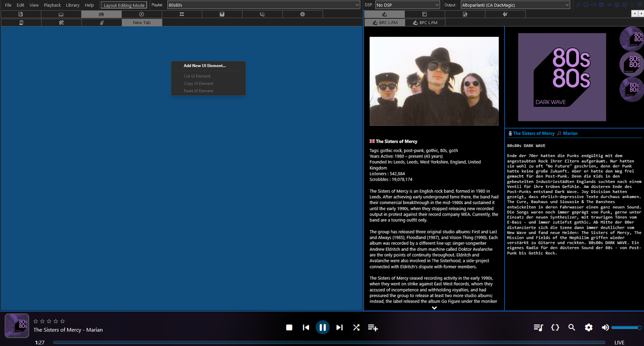Click the chain link icon in top-right toolbar
644x346 pixels.
[x=578, y=5]
